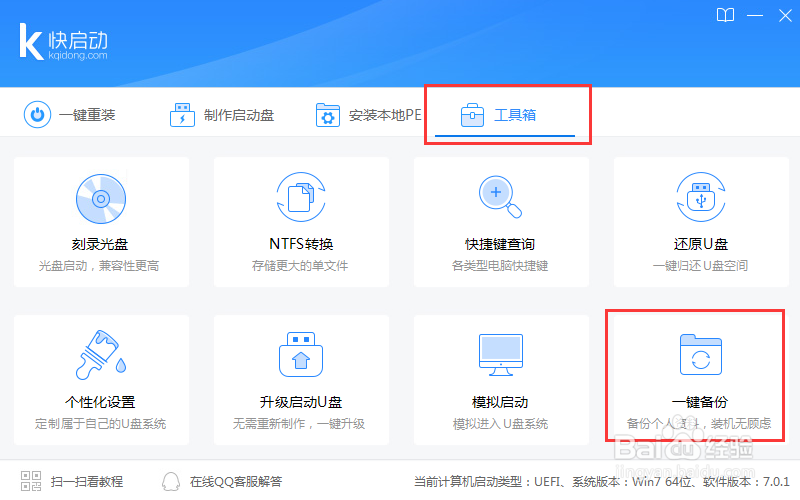Image resolution: width=800 pixels, height=500 pixels.
Task: Open the 一键备份 folder sync icon
Action: pyautogui.click(x=701, y=355)
